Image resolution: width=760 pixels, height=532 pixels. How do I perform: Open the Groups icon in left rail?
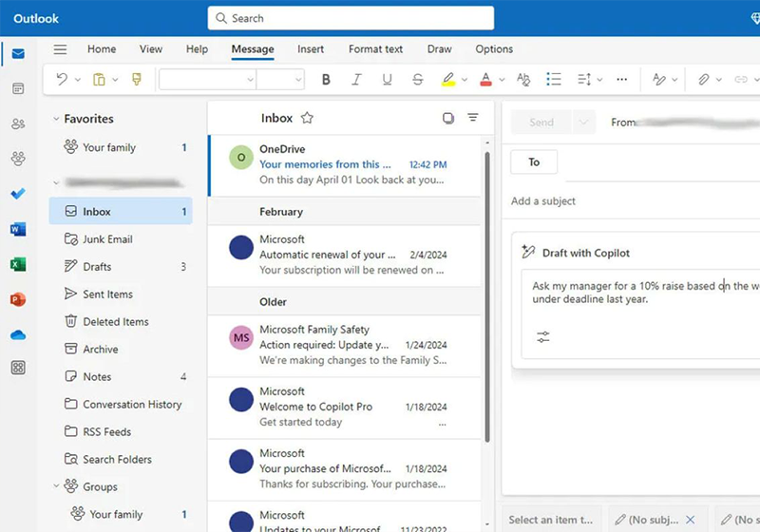18,159
